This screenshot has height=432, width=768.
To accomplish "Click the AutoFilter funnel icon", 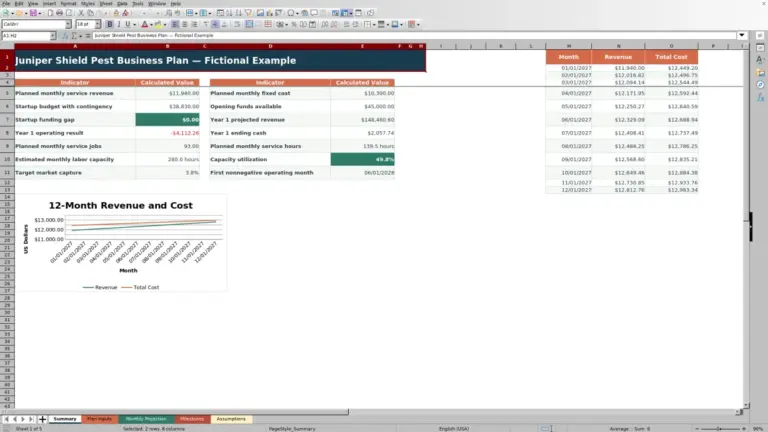I will pyautogui.click(x=248, y=13).
